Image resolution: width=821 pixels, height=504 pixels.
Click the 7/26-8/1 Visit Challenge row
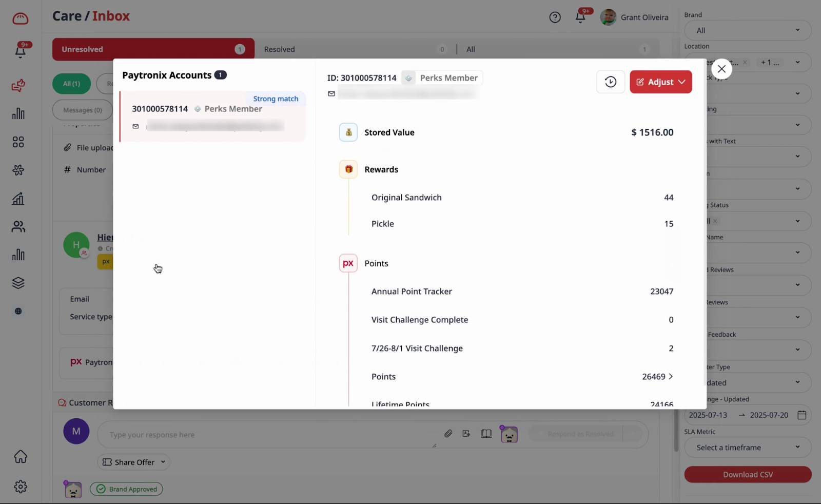[x=522, y=348]
